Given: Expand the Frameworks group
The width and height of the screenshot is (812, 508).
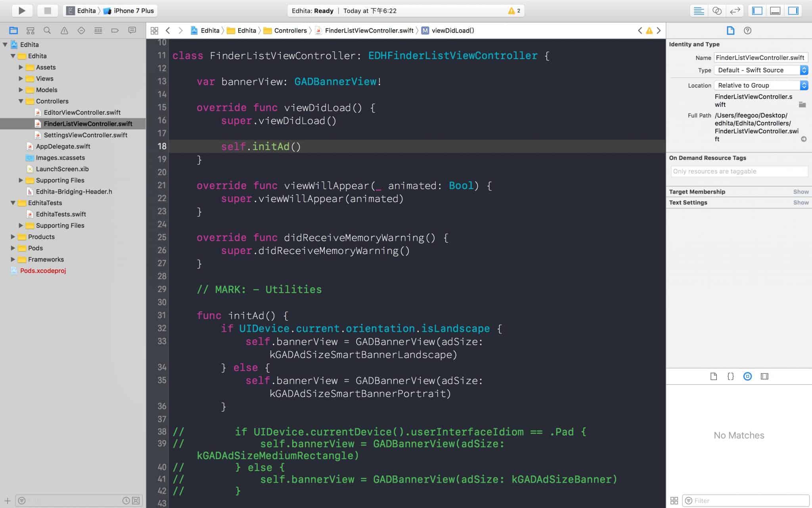Looking at the screenshot, I should point(13,259).
